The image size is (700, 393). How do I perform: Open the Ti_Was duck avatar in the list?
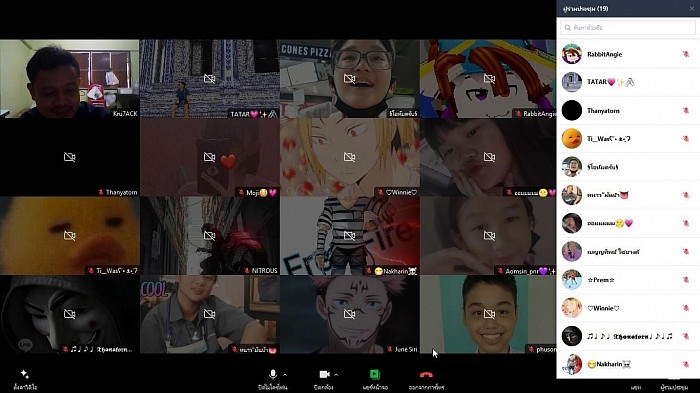click(571, 138)
